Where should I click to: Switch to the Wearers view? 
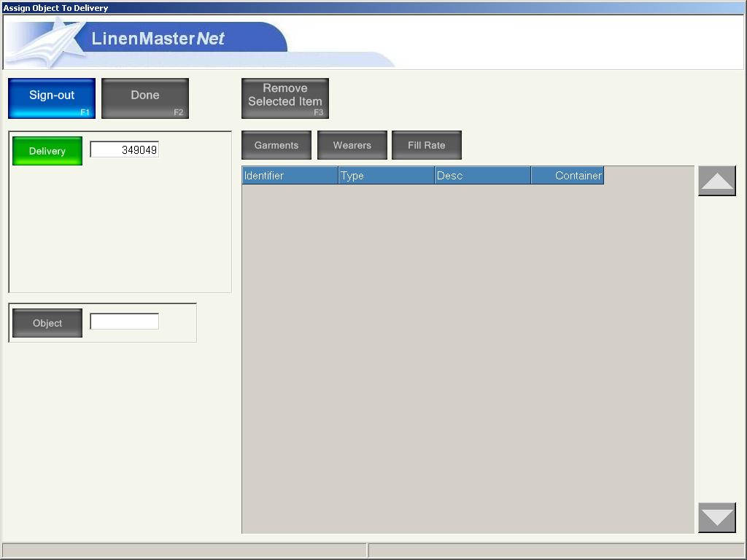coord(352,145)
